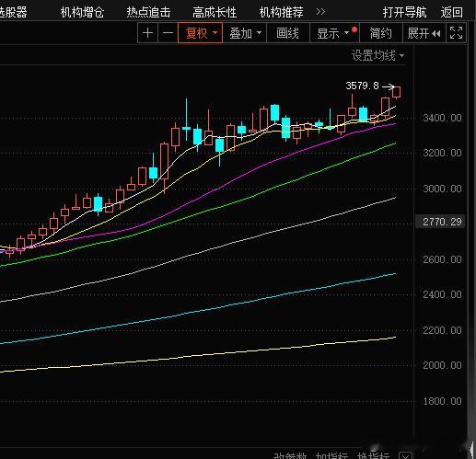Open 设置均线 moving average settings
Image resolution: width=476 pixels, height=459 pixels.
point(377,56)
